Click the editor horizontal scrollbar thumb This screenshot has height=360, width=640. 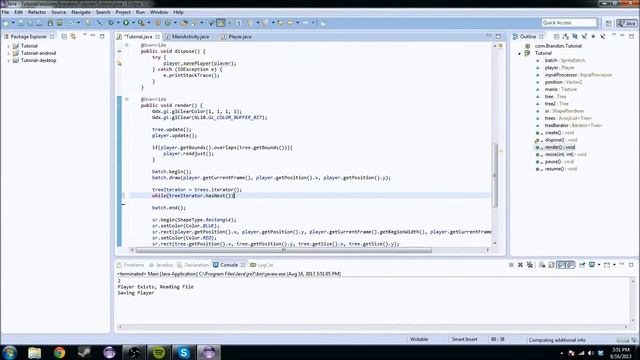point(284,250)
